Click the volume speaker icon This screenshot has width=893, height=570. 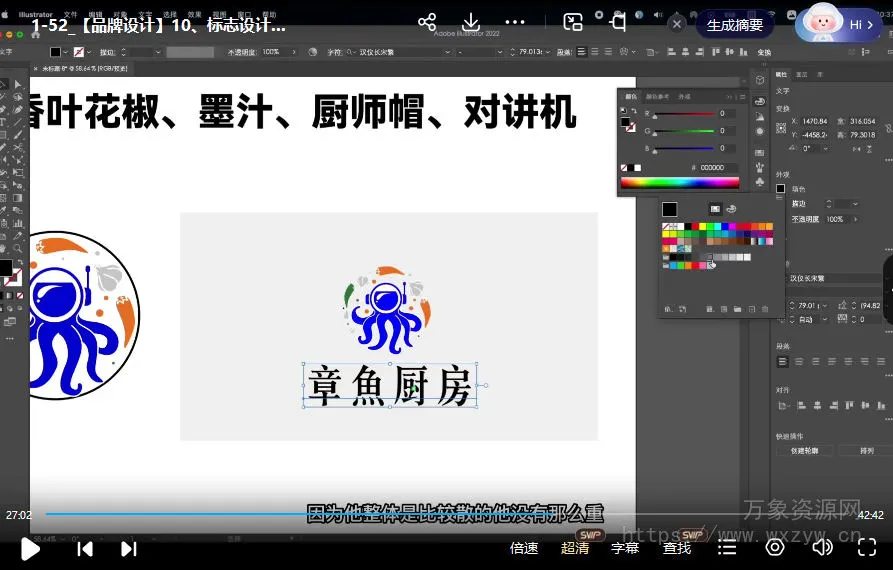point(822,547)
